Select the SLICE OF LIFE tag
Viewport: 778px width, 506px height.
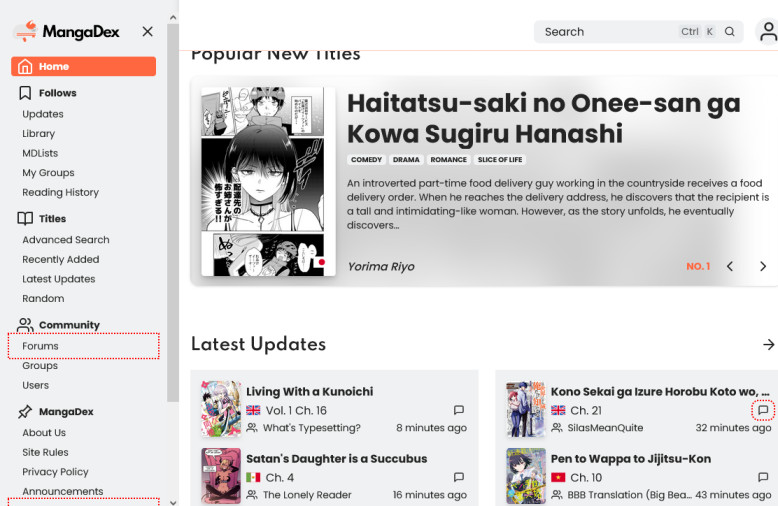click(500, 160)
